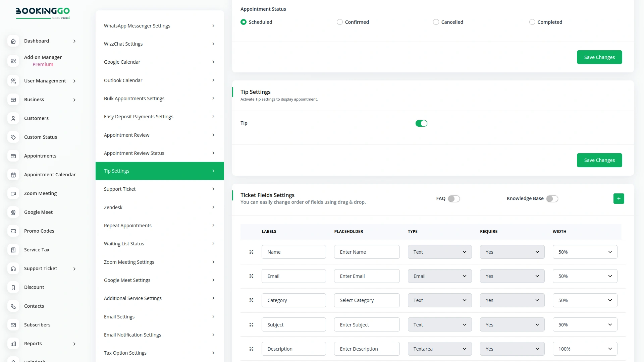Image resolution: width=644 pixels, height=362 pixels.
Task: Click the drag handle for the Name field row
Action: pyautogui.click(x=251, y=252)
